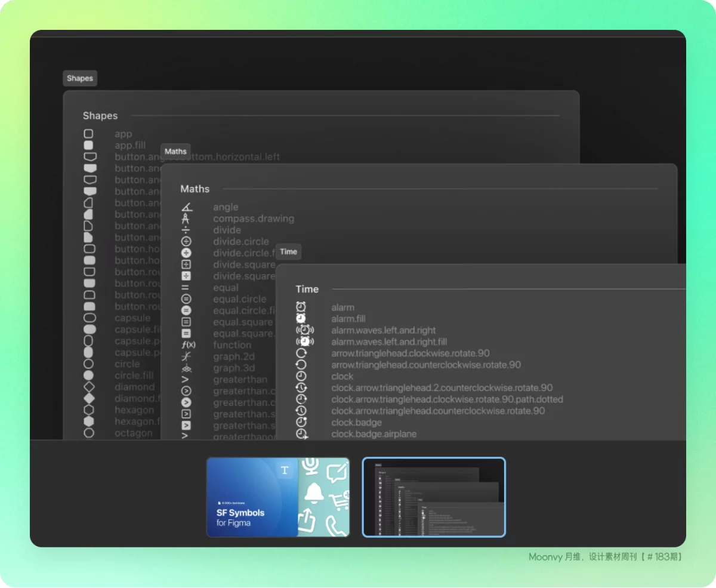Click the Shapes frame label tag
This screenshot has height=588, width=716.
click(x=80, y=78)
